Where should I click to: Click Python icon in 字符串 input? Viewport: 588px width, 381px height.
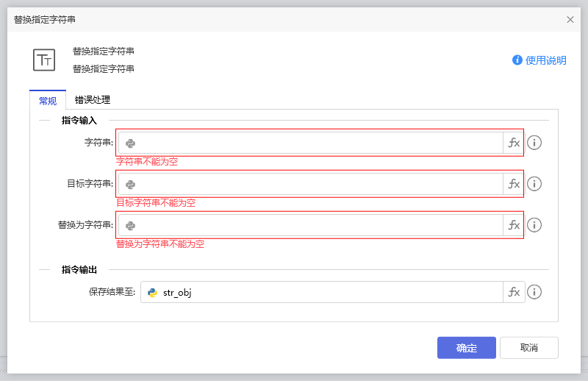tap(130, 143)
